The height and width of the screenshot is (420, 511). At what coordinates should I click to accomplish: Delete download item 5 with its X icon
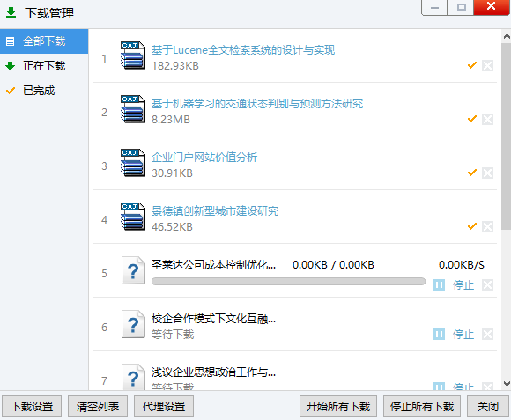click(x=487, y=285)
